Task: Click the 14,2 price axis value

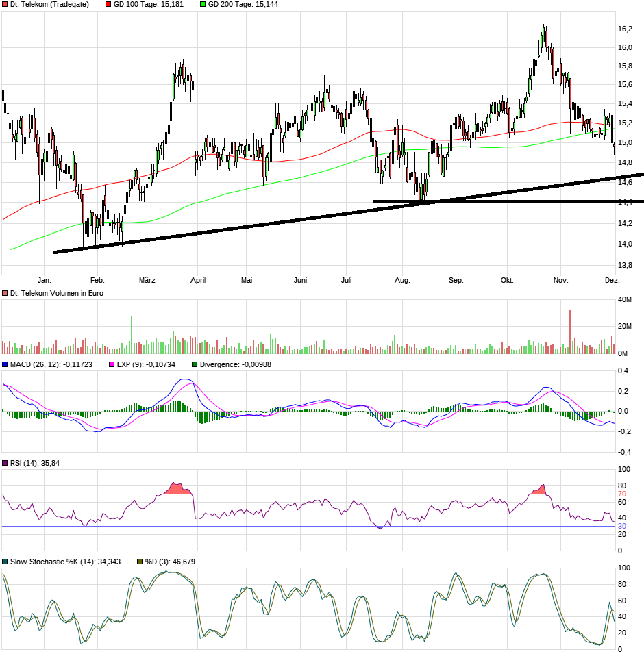Action: coord(626,223)
